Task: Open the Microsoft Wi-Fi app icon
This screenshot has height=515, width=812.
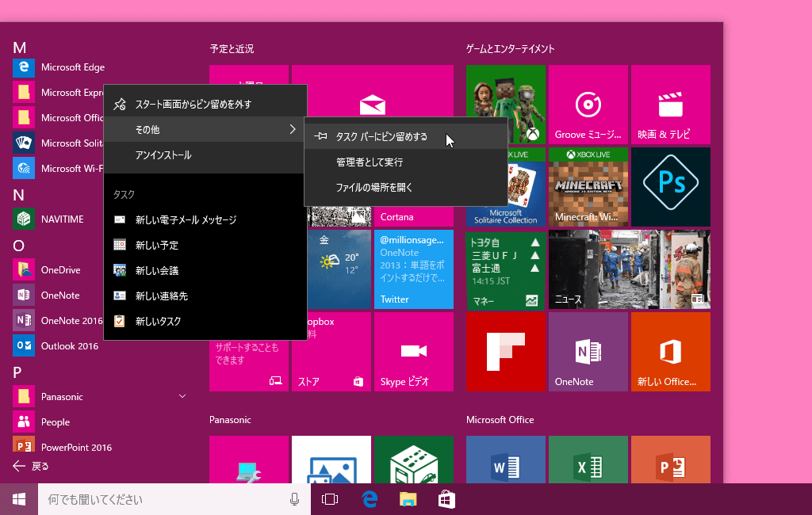Action: pyautogui.click(x=24, y=168)
